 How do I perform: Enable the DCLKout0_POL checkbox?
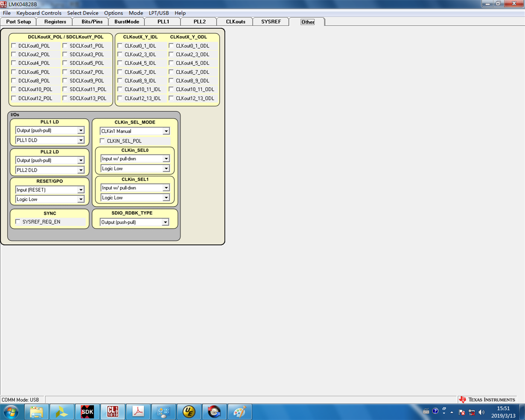pos(14,46)
